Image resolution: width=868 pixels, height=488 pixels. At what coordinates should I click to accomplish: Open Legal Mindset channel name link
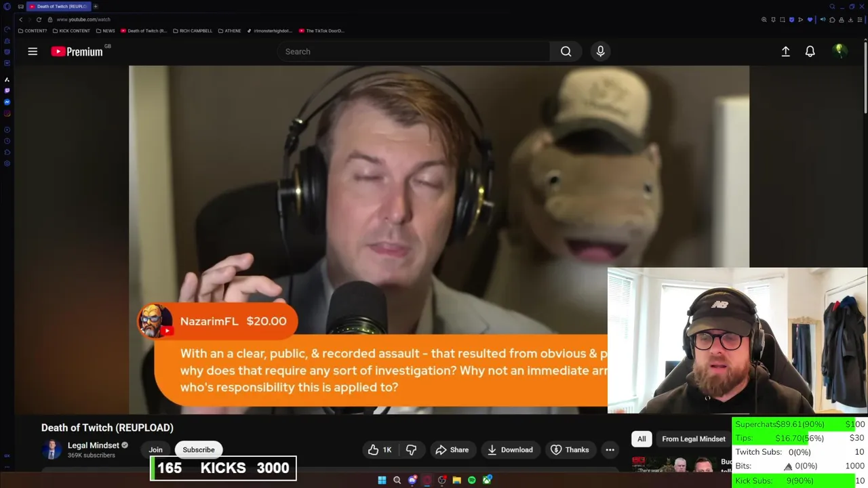coord(94,445)
